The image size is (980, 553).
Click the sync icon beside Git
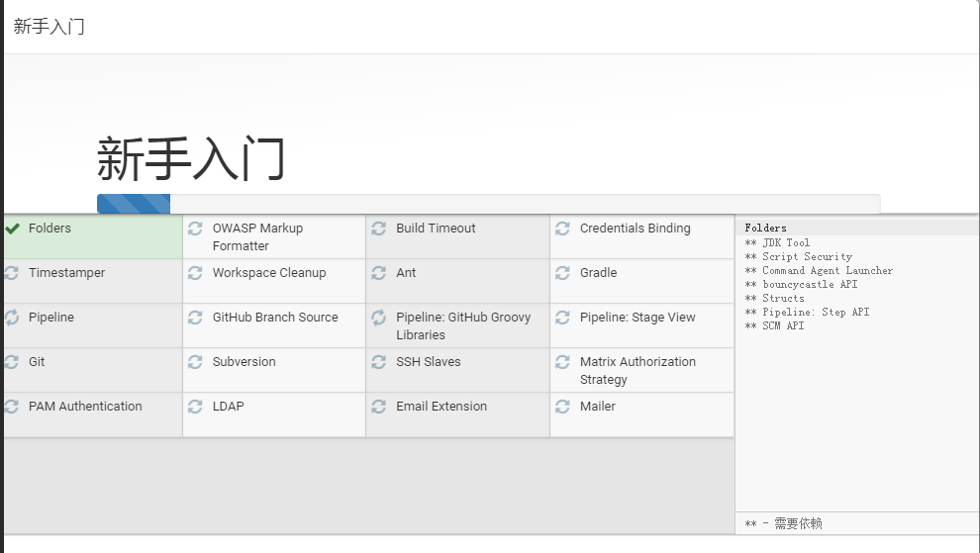12,362
